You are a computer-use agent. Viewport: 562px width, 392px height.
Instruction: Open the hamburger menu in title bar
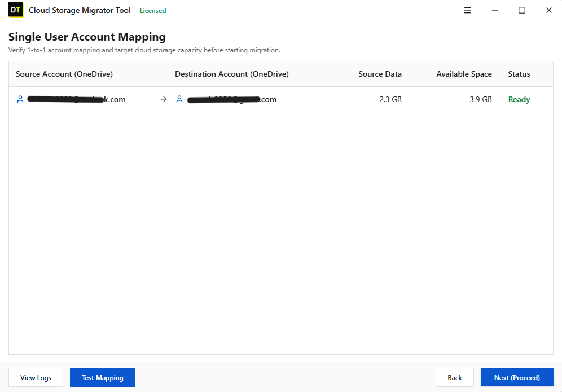click(468, 10)
